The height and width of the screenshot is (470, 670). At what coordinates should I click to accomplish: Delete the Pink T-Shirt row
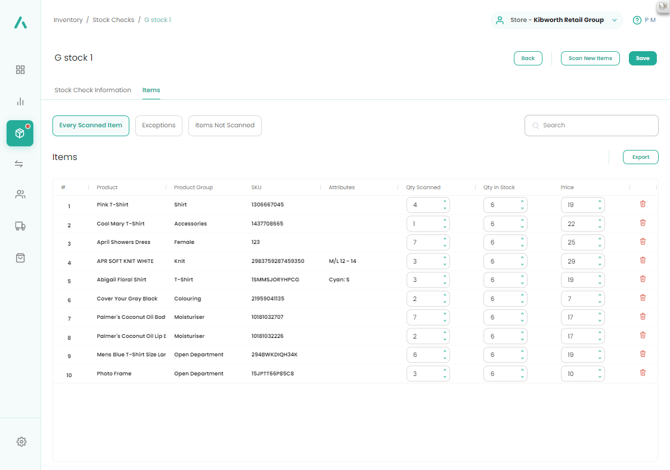click(x=643, y=204)
